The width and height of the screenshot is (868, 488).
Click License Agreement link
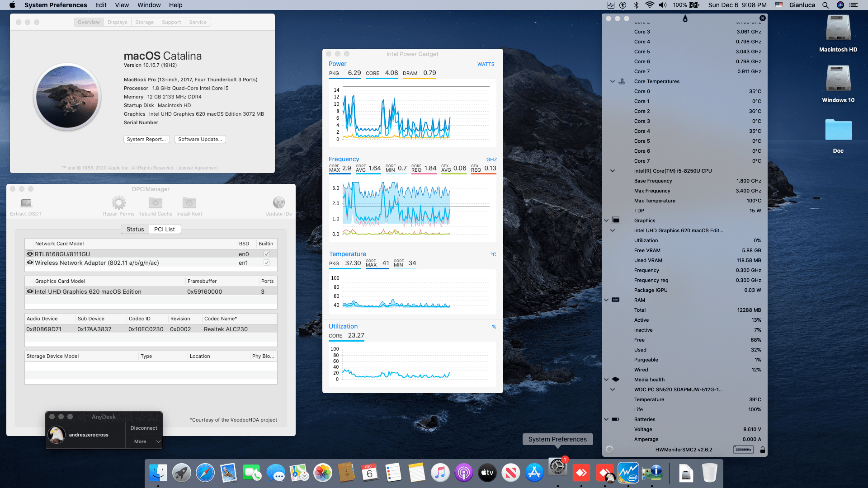pyautogui.click(x=197, y=168)
